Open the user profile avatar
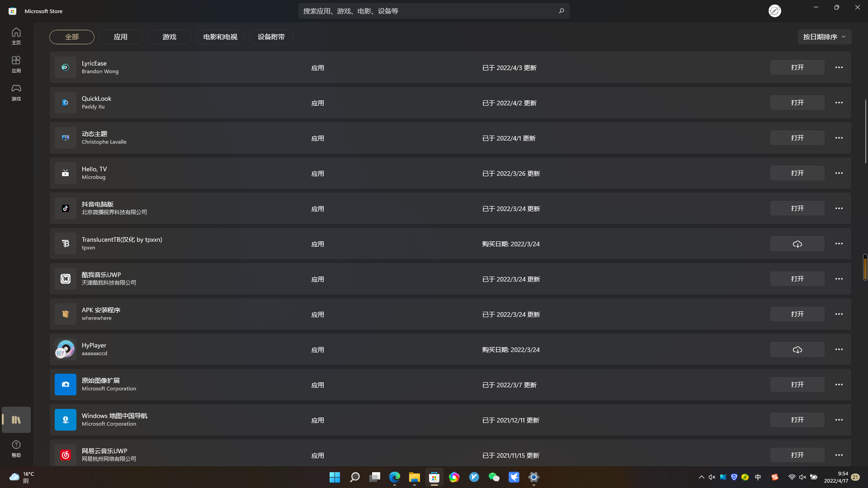The height and width of the screenshot is (488, 868). click(774, 11)
